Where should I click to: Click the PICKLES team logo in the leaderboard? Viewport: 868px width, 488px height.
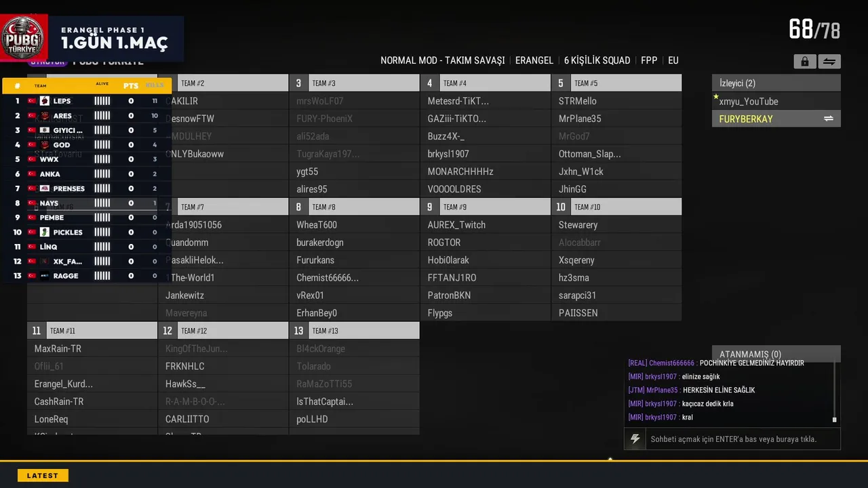(x=45, y=232)
